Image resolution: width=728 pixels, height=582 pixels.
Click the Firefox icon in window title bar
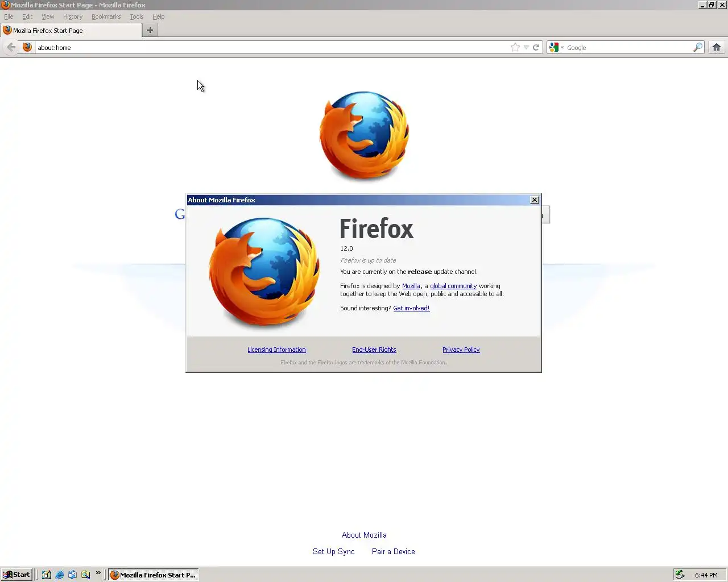coord(5,5)
